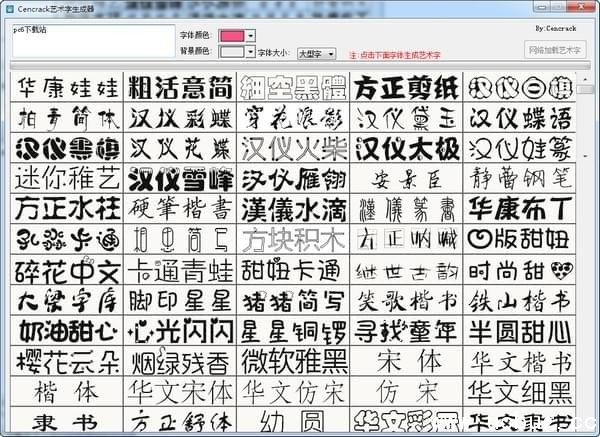Select the 半圆甜心 font sample
Viewport: 600px width, 437px height.
[x=519, y=331]
